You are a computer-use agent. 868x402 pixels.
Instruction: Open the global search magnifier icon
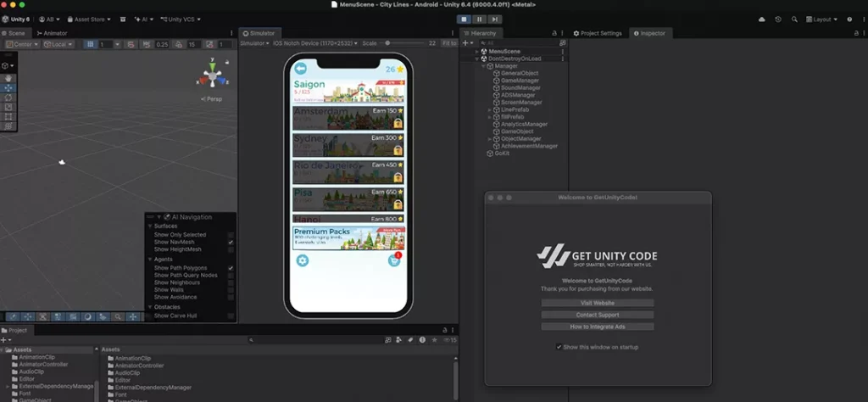[x=794, y=20]
